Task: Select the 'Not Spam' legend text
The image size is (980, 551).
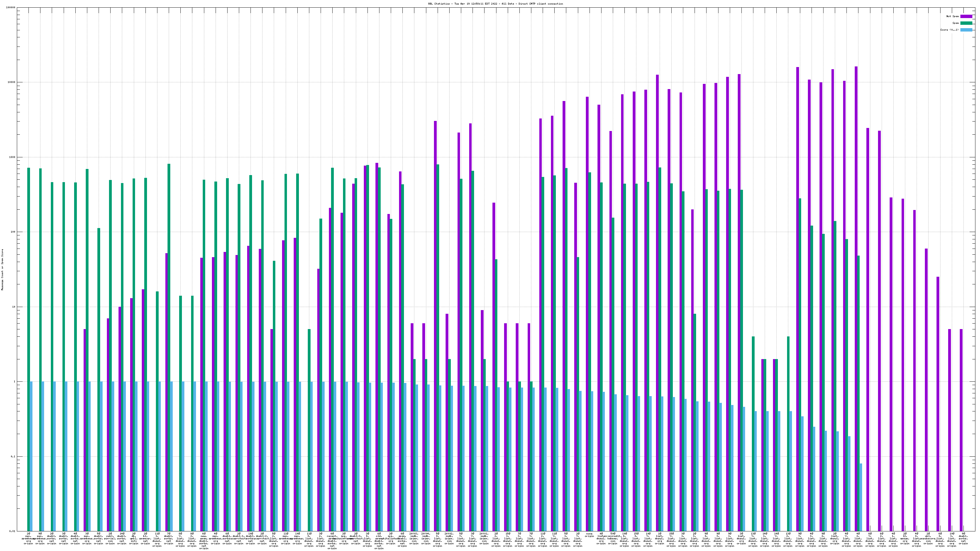Action: tap(953, 16)
